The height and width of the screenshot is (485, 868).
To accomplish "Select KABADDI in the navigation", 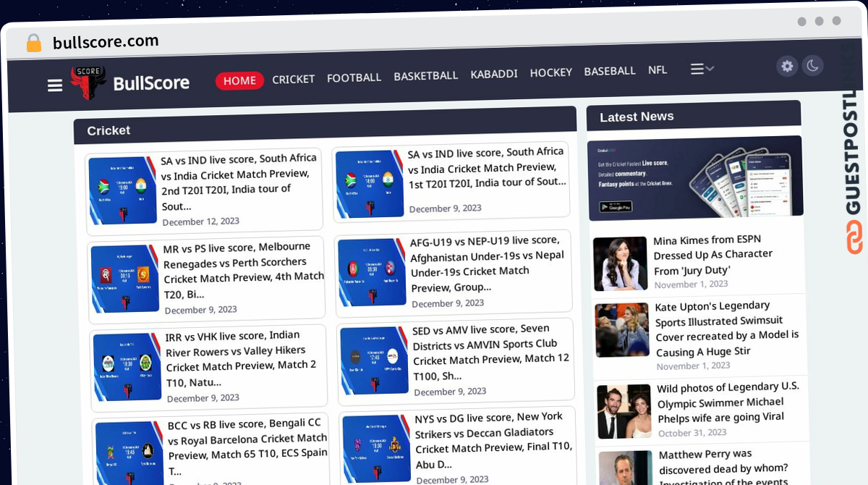I will (494, 74).
